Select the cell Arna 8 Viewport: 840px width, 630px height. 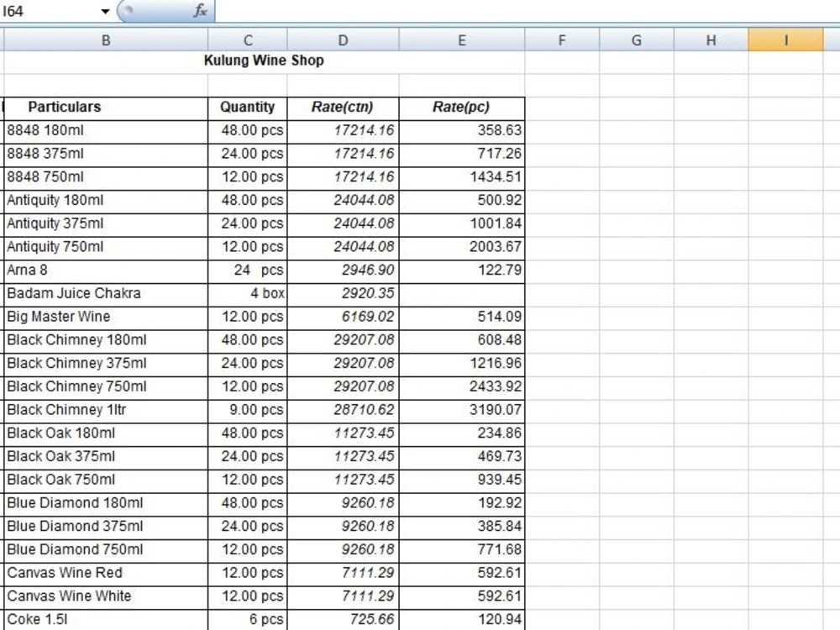point(106,270)
